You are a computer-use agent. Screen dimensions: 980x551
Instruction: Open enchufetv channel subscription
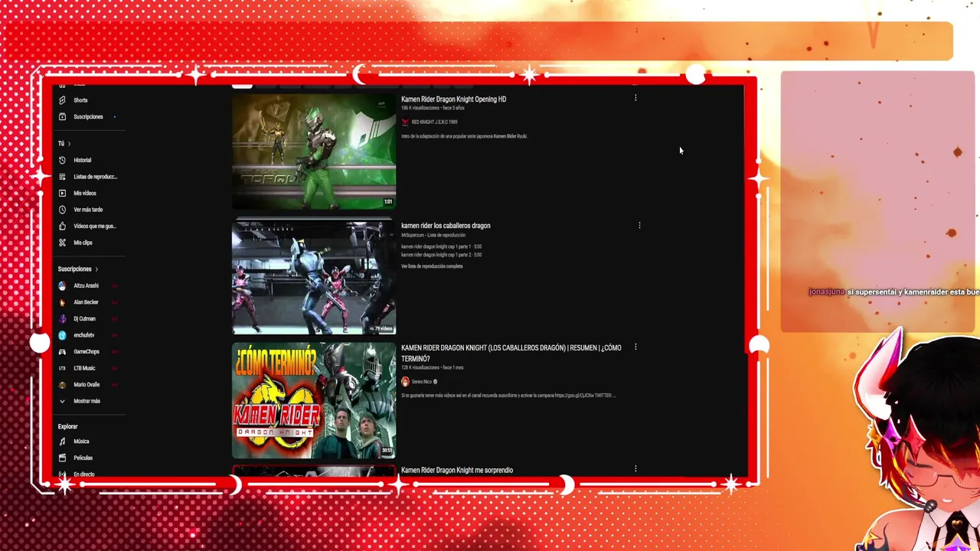(83, 335)
